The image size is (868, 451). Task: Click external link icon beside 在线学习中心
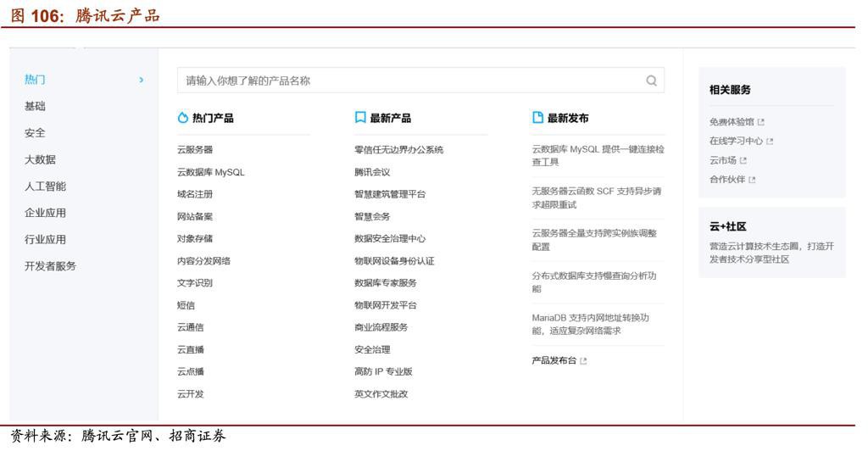click(770, 141)
